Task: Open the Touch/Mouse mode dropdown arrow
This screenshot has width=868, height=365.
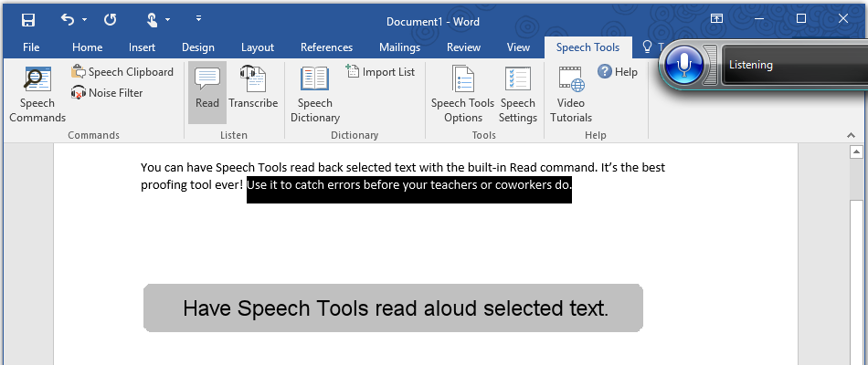Action: (x=168, y=20)
